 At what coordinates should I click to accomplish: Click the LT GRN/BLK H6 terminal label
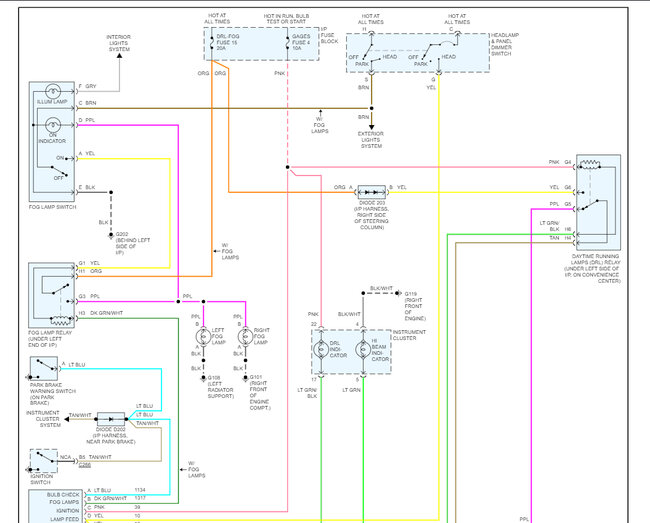(555, 226)
